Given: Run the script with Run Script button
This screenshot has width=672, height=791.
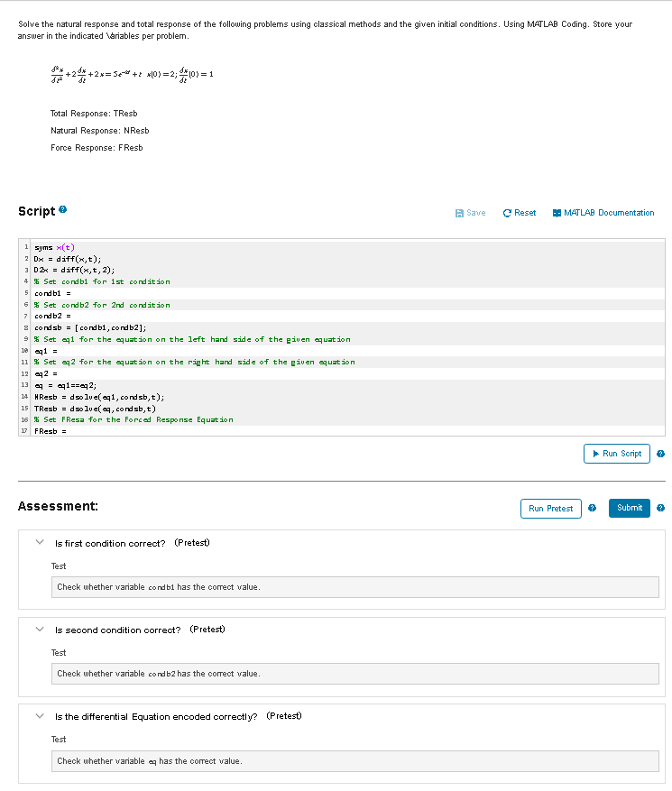Looking at the screenshot, I should coord(616,454).
